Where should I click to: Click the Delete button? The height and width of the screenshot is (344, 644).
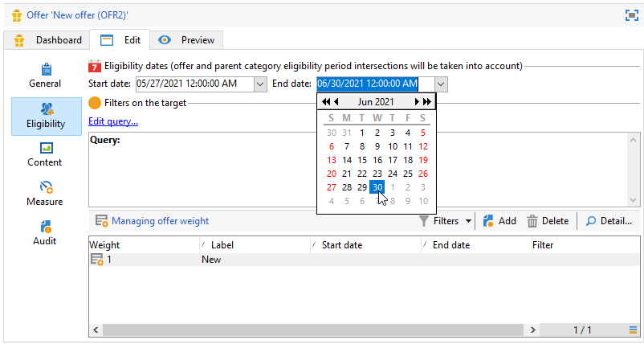pos(548,221)
